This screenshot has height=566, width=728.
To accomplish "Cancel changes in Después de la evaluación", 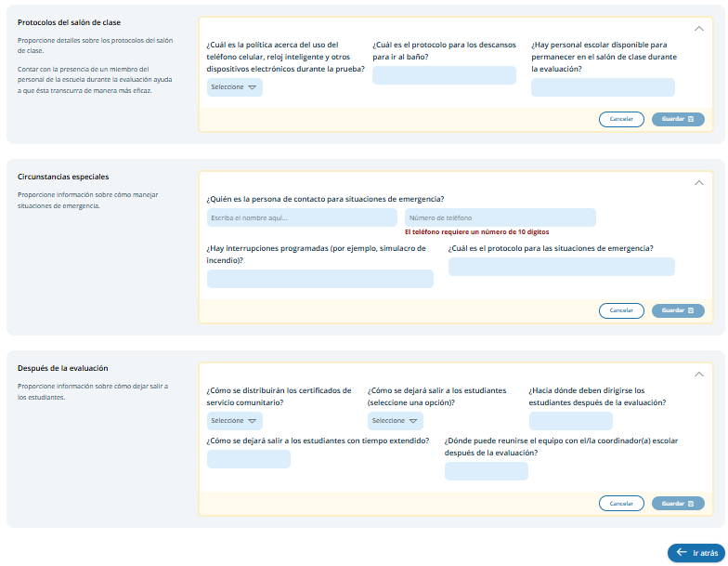I will (x=621, y=503).
